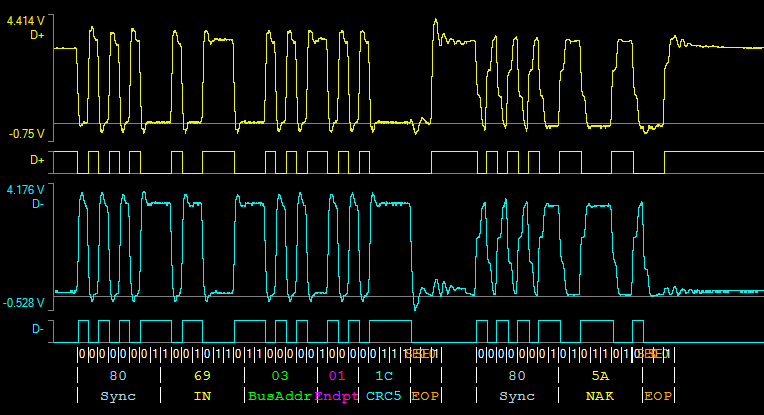Click the 4.176 V voltage label

25,190
